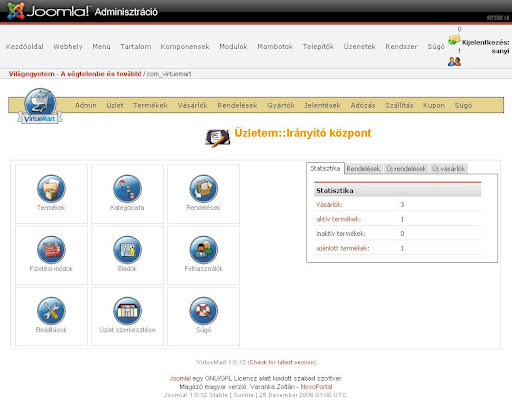Viewport: 512px width, 400px height.
Task: Open VirtueMart Rendelések menu
Action: click(237, 105)
